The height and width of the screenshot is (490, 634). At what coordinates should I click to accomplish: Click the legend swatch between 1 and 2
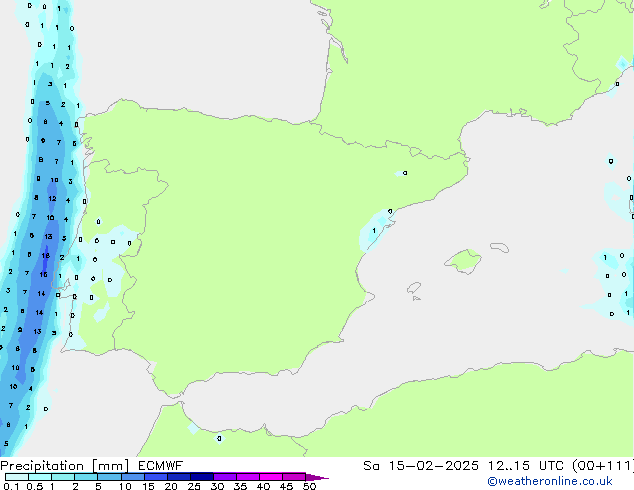click(x=63, y=477)
